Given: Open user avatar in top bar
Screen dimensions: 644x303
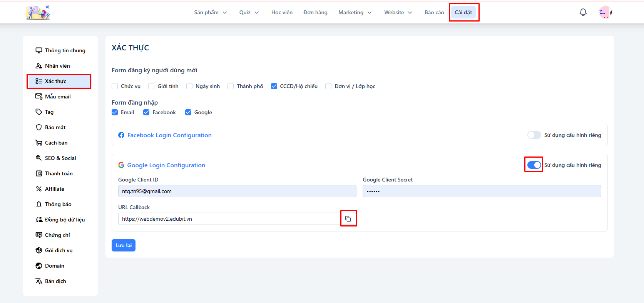Looking at the screenshot, I should (x=605, y=12).
